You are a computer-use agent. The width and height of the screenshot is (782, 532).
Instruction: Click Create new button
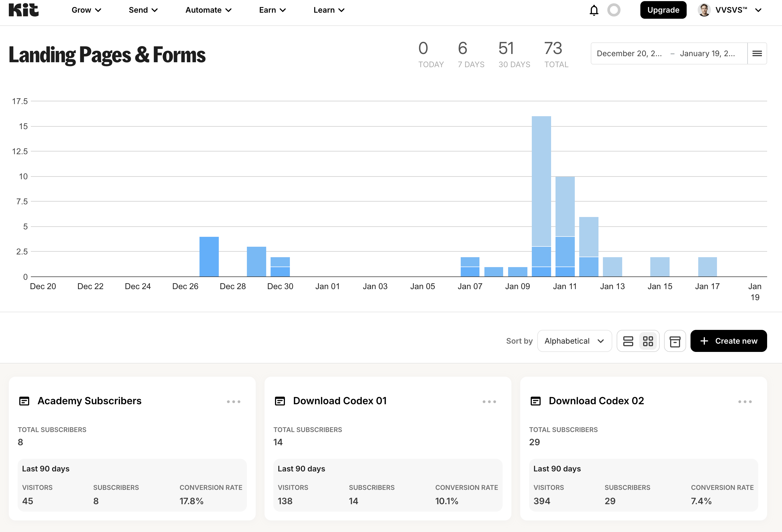click(729, 341)
